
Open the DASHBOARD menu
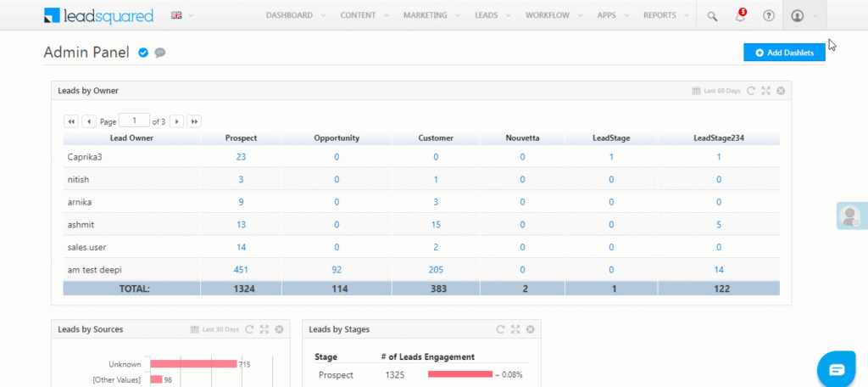pyautogui.click(x=289, y=15)
